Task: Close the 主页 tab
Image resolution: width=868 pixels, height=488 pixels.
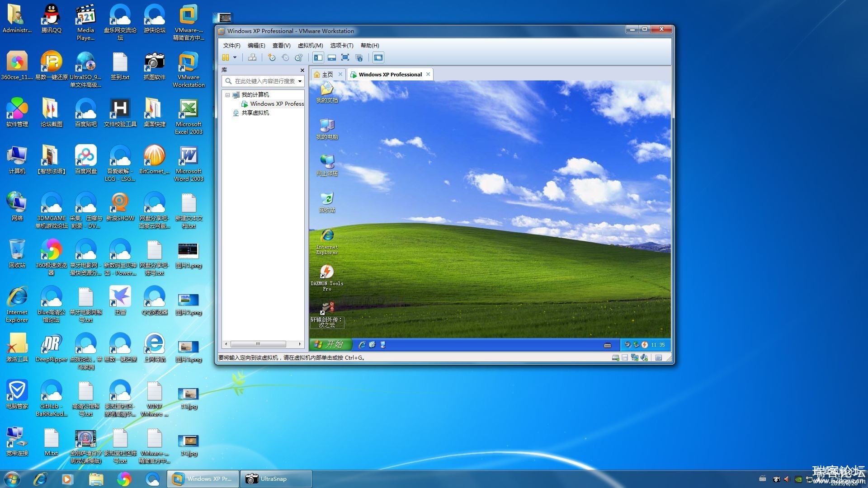Action: pyautogui.click(x=340, y=75)
